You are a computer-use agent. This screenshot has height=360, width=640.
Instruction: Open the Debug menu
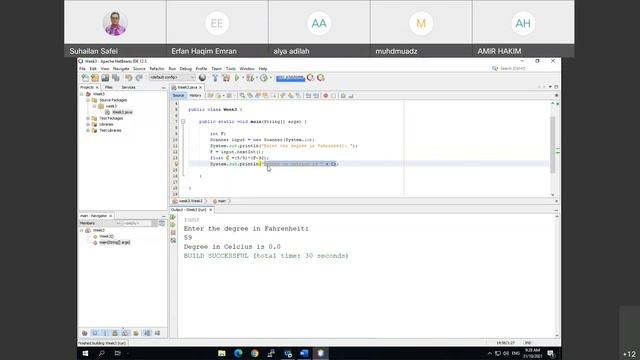[x=185, y=69]
